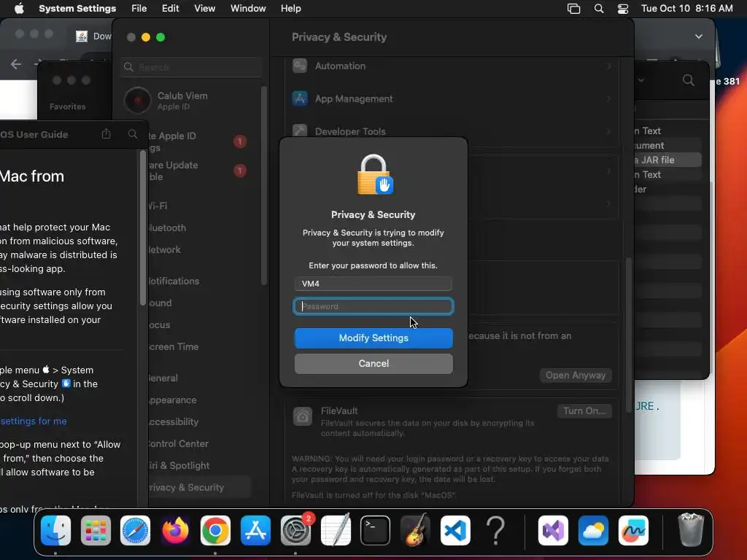The image size is (747, 560).
Task: Select 'JAR file' row in the right window
Action: click(667, 160)
